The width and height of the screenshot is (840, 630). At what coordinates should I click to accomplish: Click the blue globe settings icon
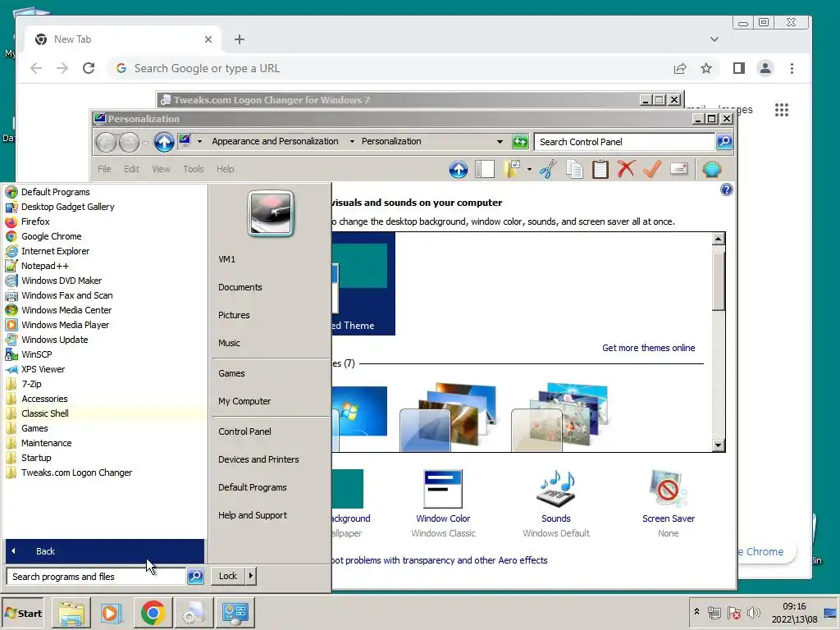click(711, 169)
